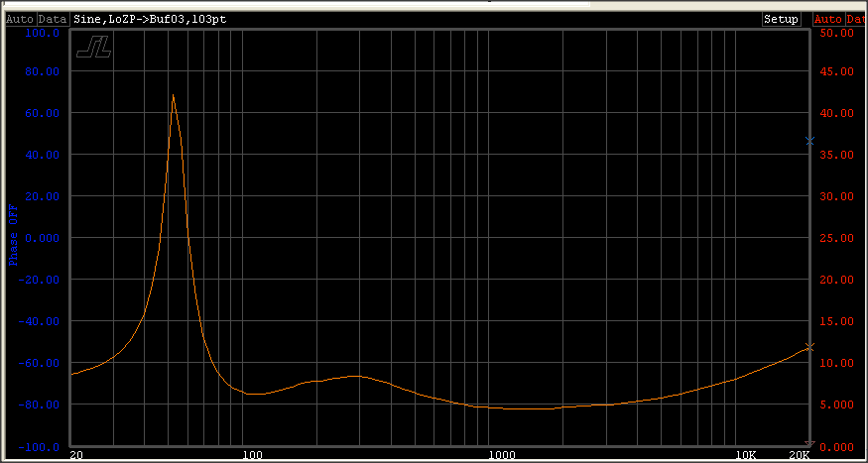Click the LMS logo inside the graph
This screenshot has width=868, height=463.
94,47
